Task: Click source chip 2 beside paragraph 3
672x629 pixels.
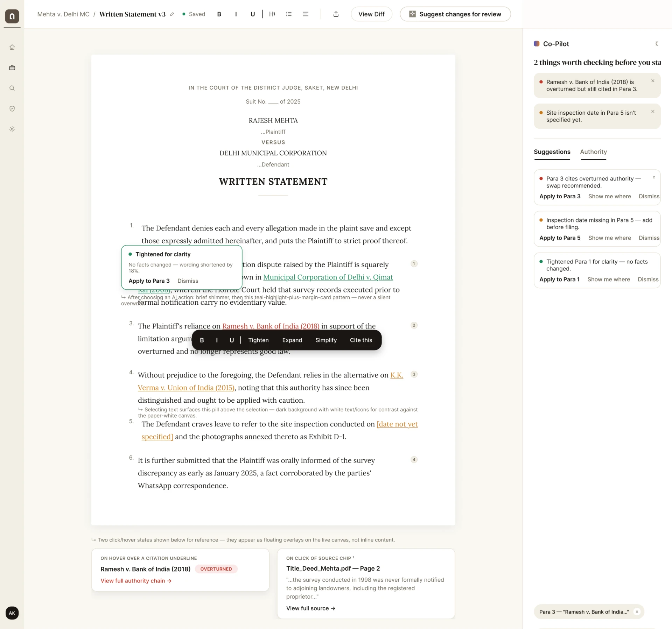Action: click(414, 325)
